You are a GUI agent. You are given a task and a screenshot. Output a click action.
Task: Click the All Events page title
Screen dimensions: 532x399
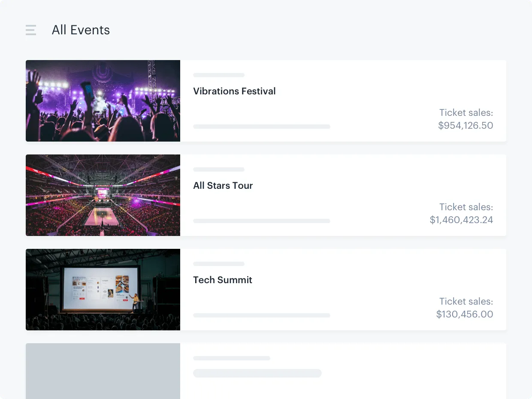click(81, 30)
